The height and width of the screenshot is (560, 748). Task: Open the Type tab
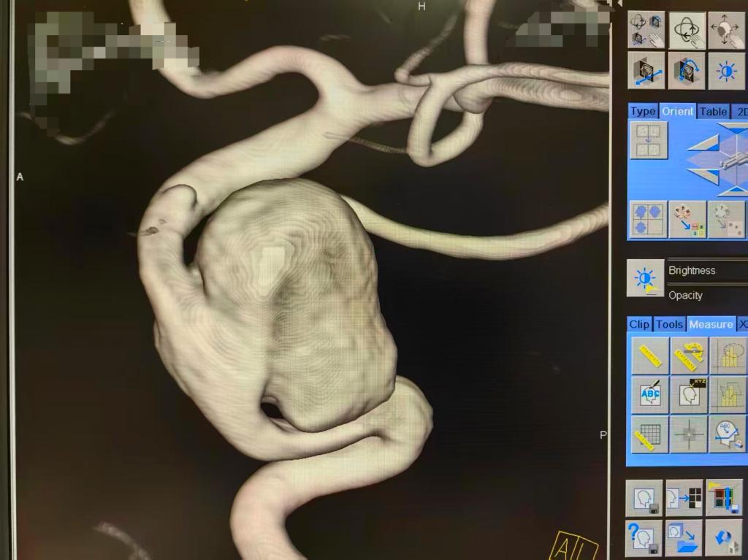[x=643, y=111]
